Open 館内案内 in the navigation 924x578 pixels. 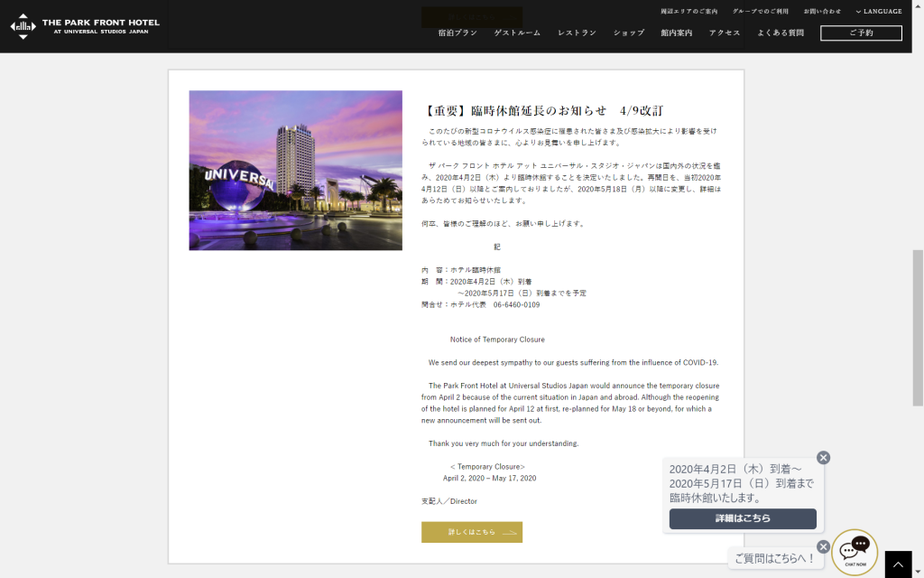(x=677, y=33)
